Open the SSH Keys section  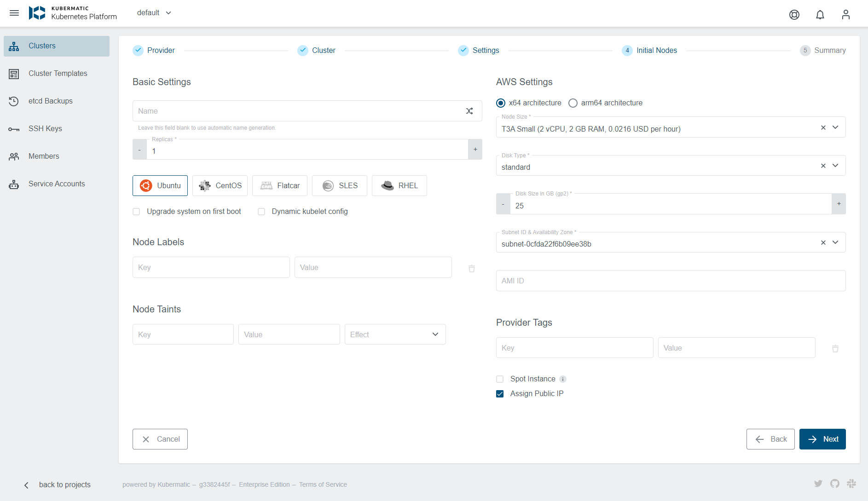[45, 128]
